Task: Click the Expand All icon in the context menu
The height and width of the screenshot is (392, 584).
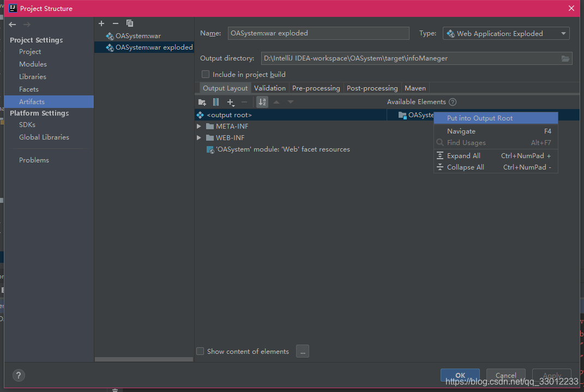Action: tap(440, 155)
